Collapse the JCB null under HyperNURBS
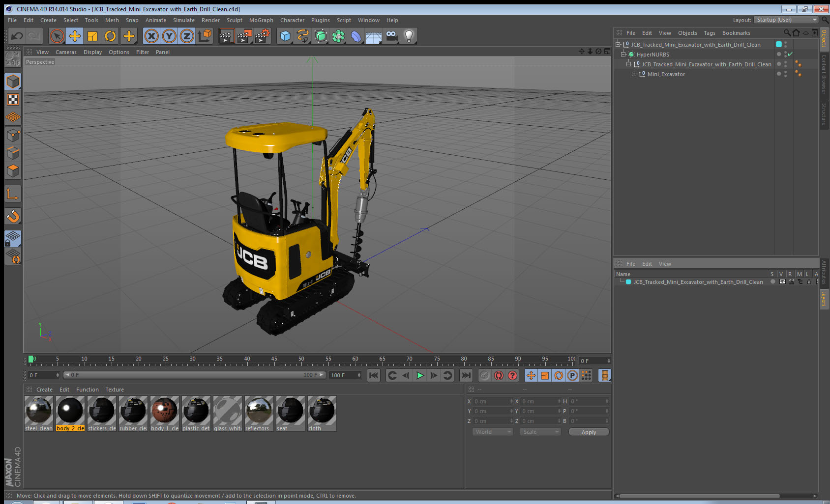 point(628,64)
